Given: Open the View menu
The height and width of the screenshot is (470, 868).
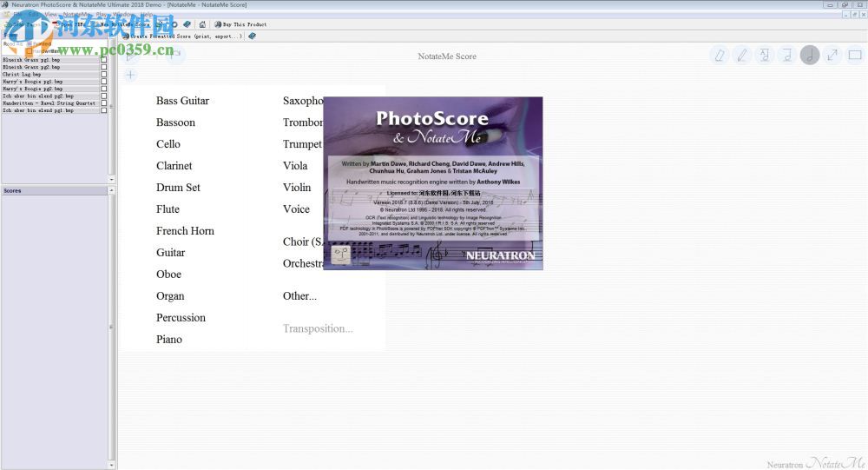Looking at the screenshot, I should pyautogui.click(x=50, y=15).
